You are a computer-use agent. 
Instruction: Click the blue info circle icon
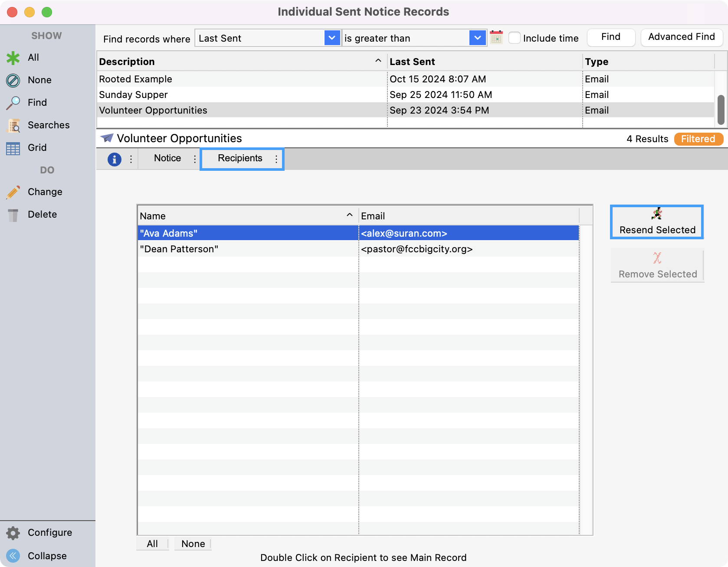pos(114,159)
